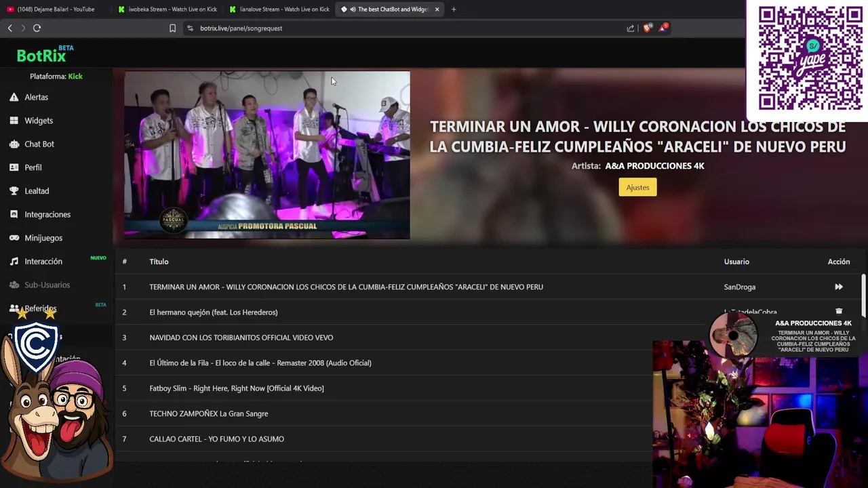Click the SanDroga username

[739, 287]
